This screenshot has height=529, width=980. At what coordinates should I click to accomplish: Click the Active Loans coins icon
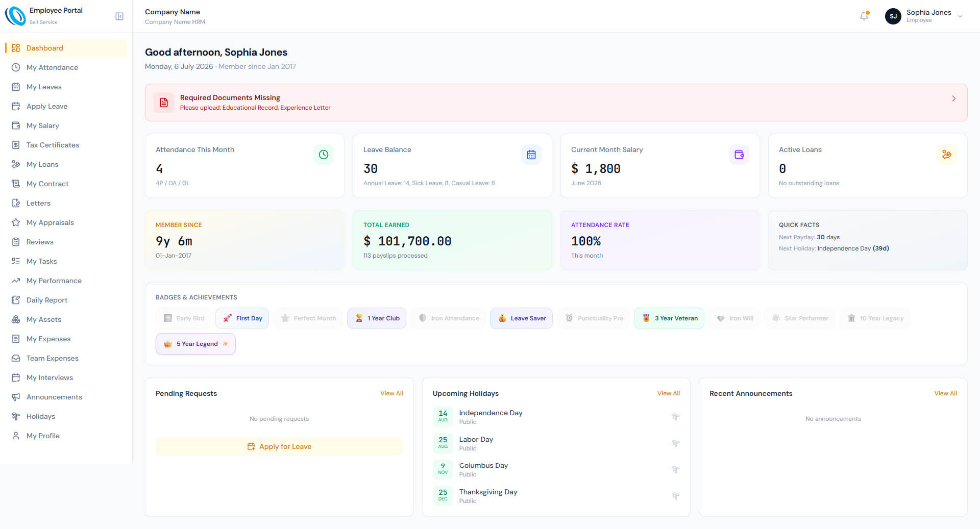947,155
